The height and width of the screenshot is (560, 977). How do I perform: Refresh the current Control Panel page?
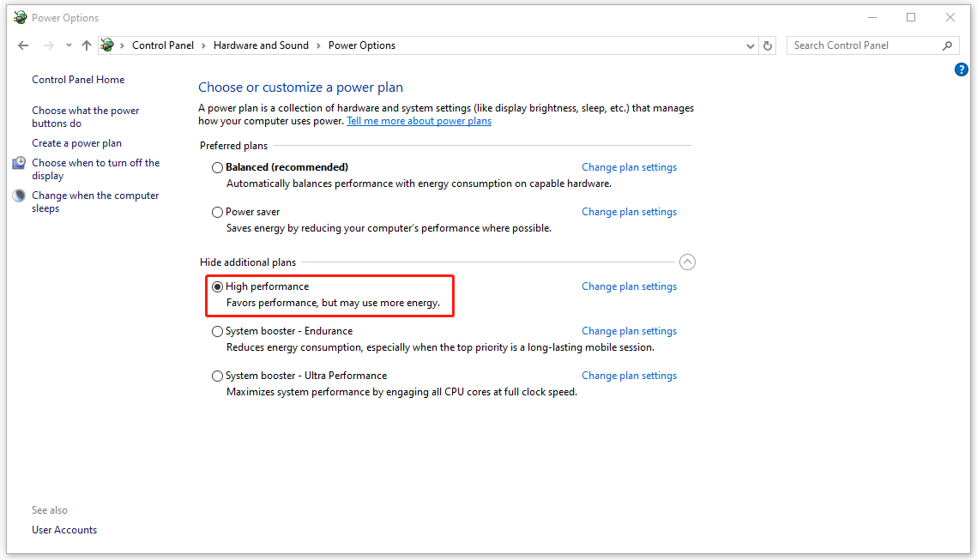[x=767, y=45]
